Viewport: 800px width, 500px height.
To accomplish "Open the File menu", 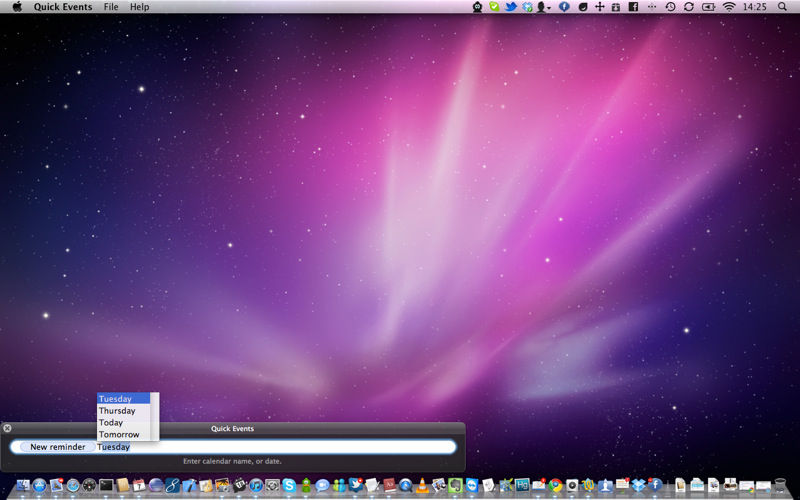I will pyautogui.click(x=111, y=7).
